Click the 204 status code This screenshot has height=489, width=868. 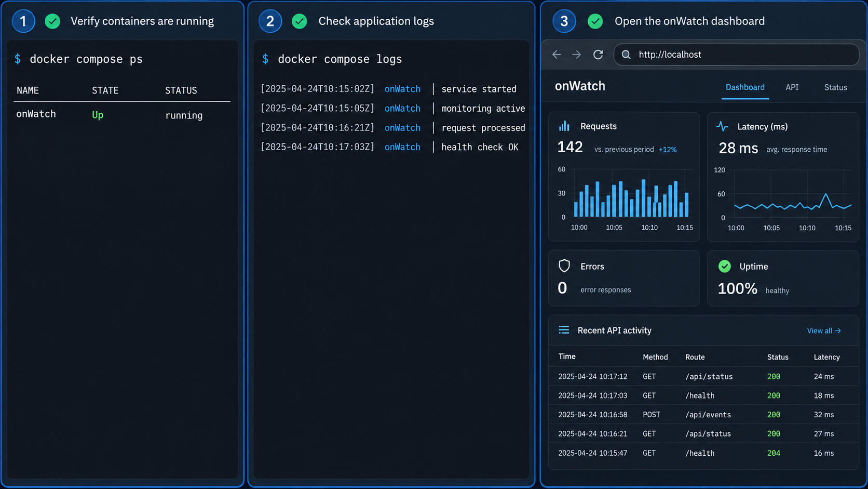pyautogui.click(x=774, y=453)
